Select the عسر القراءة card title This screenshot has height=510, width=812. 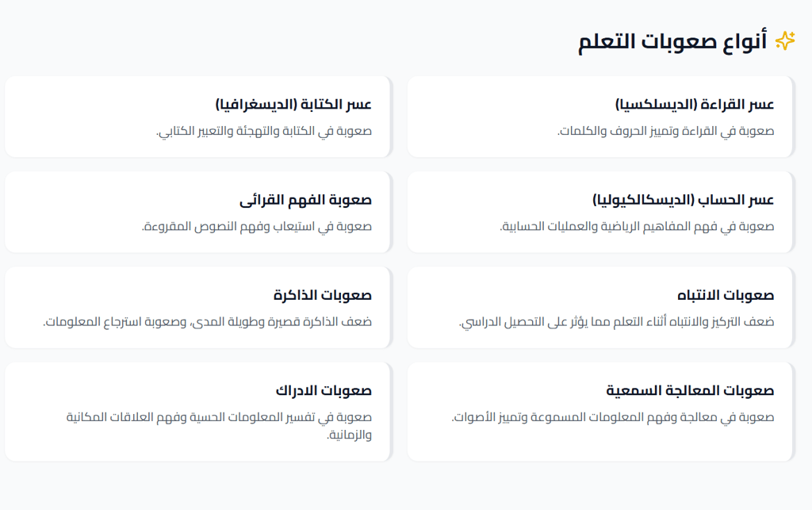695,105
